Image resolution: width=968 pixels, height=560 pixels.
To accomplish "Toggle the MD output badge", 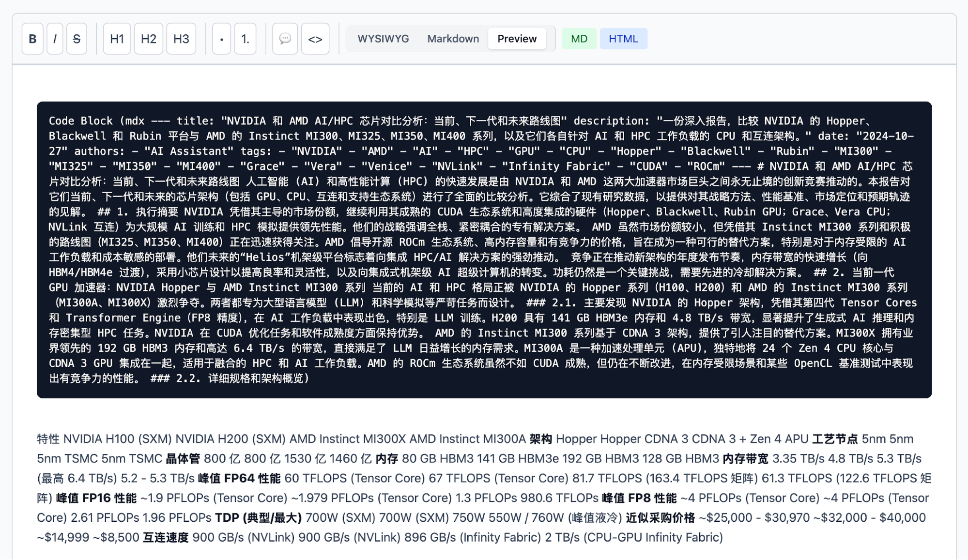I will tap(579, 38).
